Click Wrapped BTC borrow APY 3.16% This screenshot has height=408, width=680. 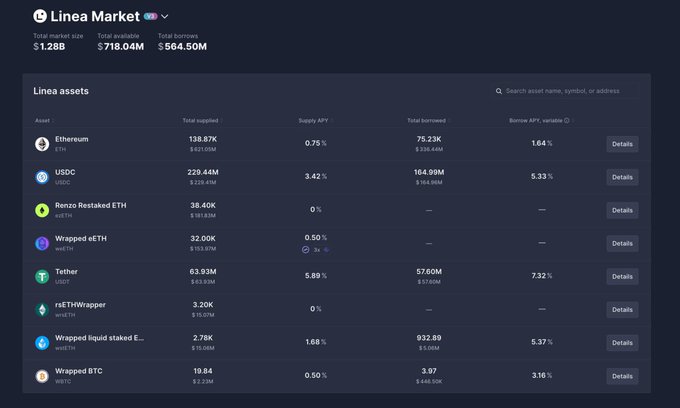[x=542, y=375]
